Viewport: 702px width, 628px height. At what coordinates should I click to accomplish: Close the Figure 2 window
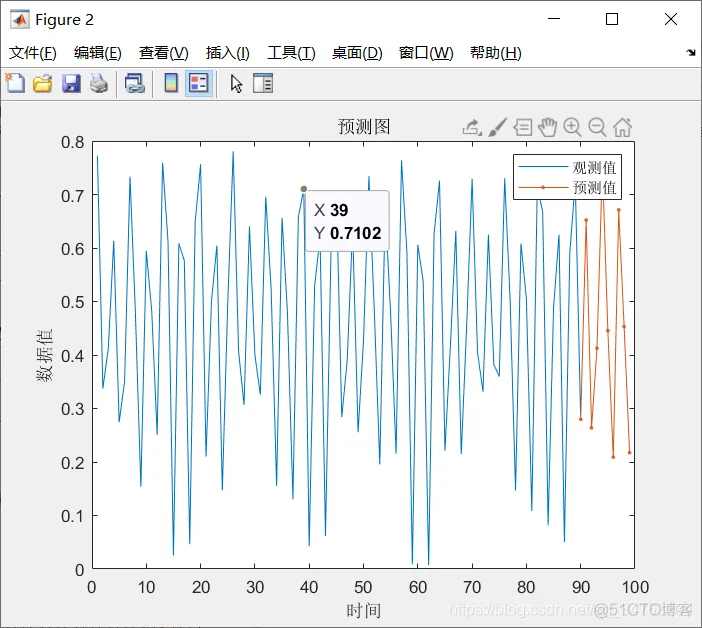[x=671, y=19]
